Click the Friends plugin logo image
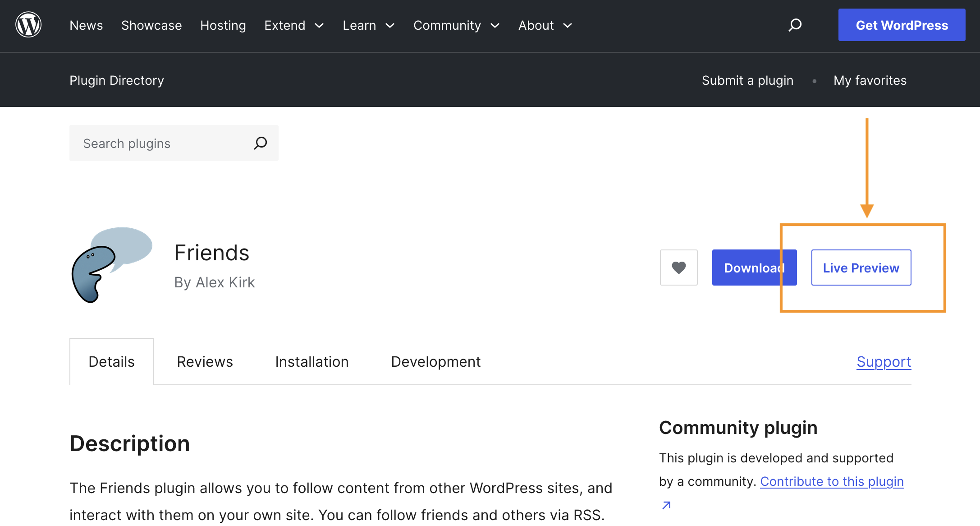Image resolution: width=980 pixels, height=526 pixels. coord(112,265)
